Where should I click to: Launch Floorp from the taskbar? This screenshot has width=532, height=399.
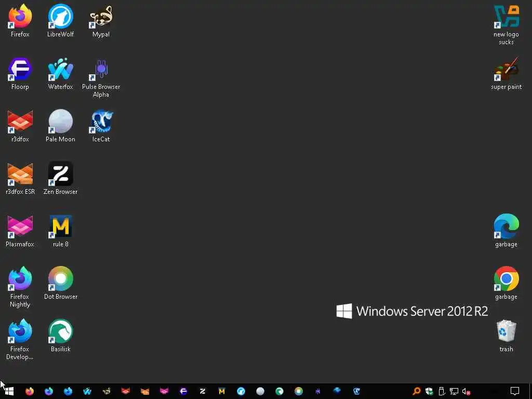click(x=183, y=391)
